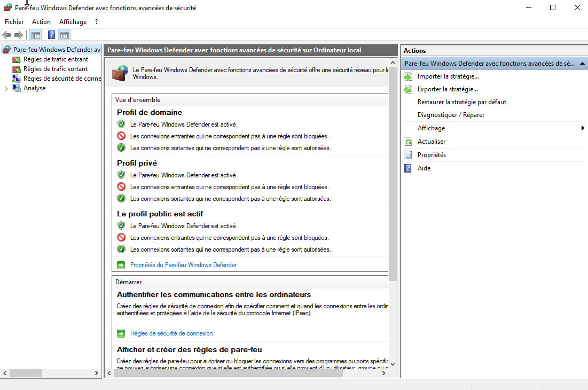The height and width of the screenshot is (390, 588).
Task: Click the Exporter la stratégie icon
Action: 408,90
